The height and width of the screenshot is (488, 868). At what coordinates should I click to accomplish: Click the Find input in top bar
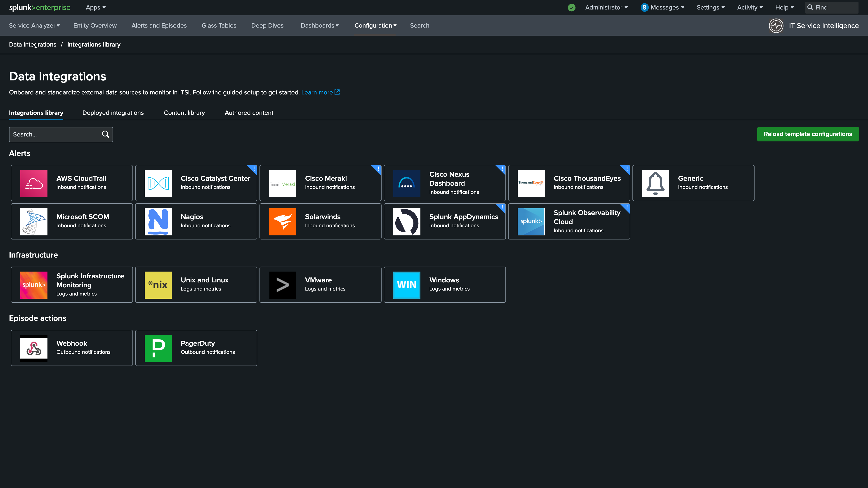pos(832,7)
